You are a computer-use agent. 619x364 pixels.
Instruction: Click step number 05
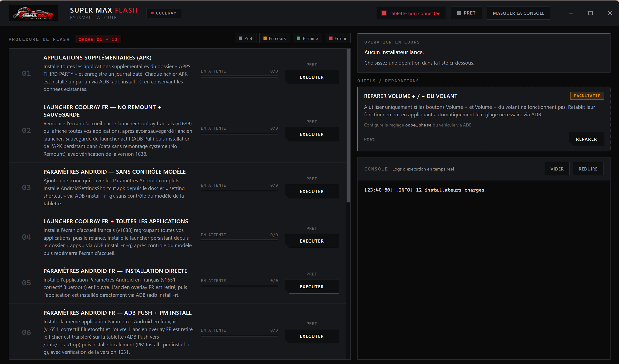tap(26, 283)
